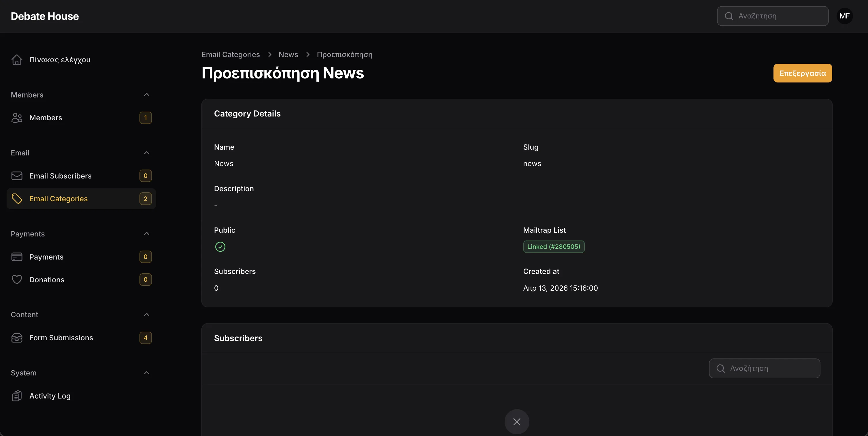Open the MF user avatar menu
Viewport: 868px width, 436px height.
(x=844, y=16)
